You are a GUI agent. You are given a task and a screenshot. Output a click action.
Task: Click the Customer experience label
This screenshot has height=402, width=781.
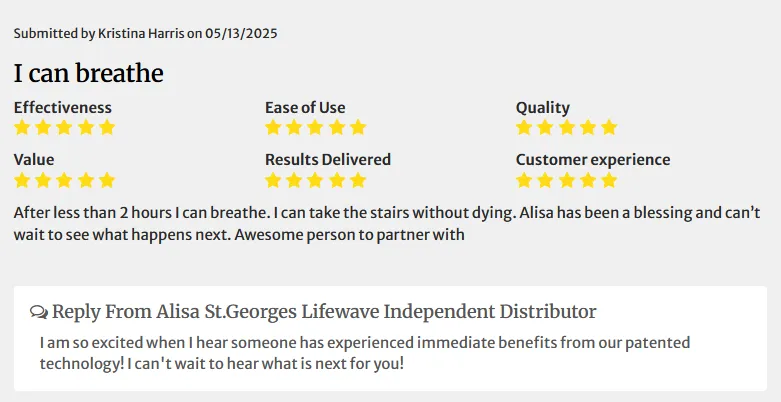(593, 160)
